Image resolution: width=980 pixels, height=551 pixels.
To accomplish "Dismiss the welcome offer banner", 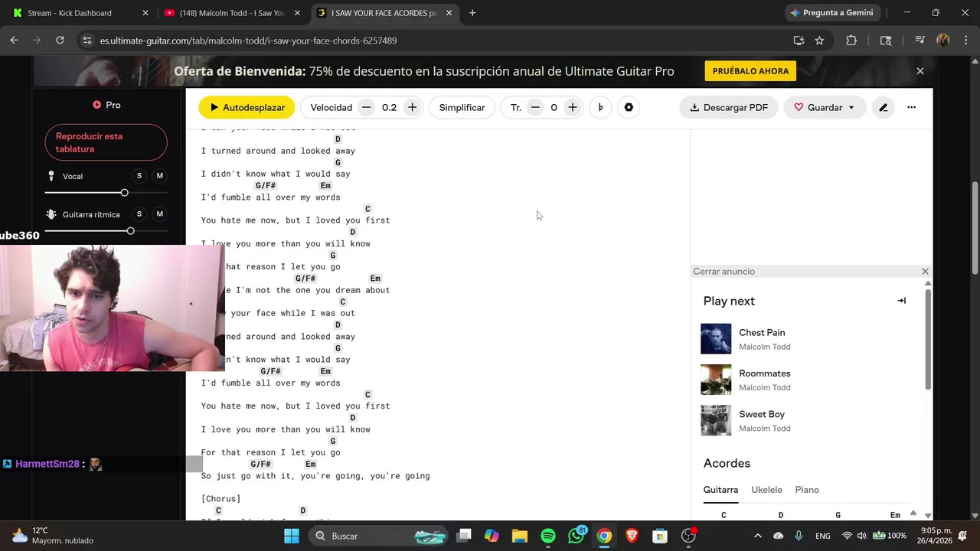I will pyautogui.click(x=920, y=71).
